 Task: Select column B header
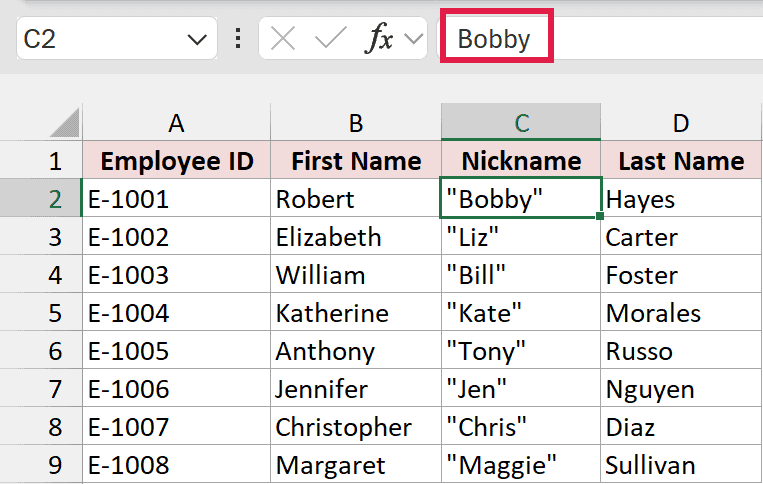pos(356,123)
